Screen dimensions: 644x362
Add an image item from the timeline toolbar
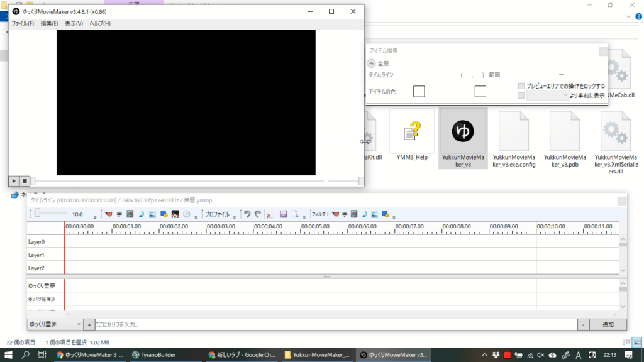(x=152, y=214)
